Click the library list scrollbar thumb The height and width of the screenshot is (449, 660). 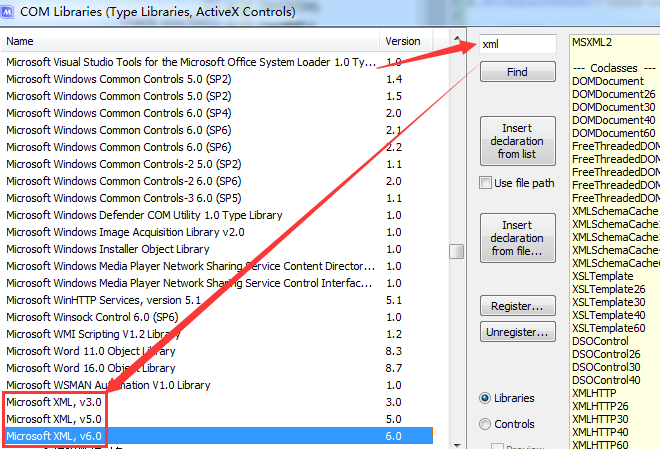pos(457,252)
